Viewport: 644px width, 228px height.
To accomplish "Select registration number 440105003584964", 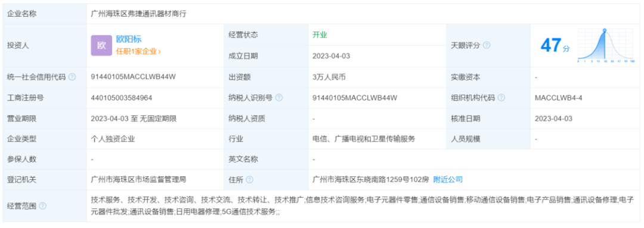I will pyautogui.click(x=122, y=98).
